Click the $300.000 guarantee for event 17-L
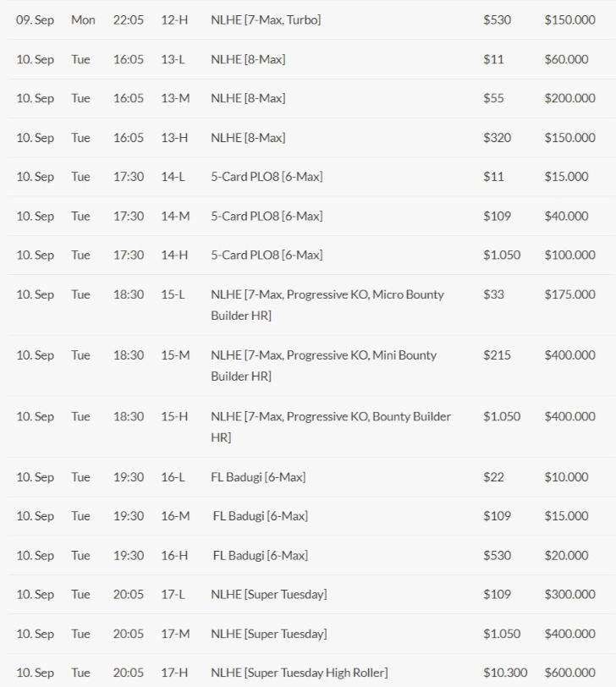 coord(569,595)
